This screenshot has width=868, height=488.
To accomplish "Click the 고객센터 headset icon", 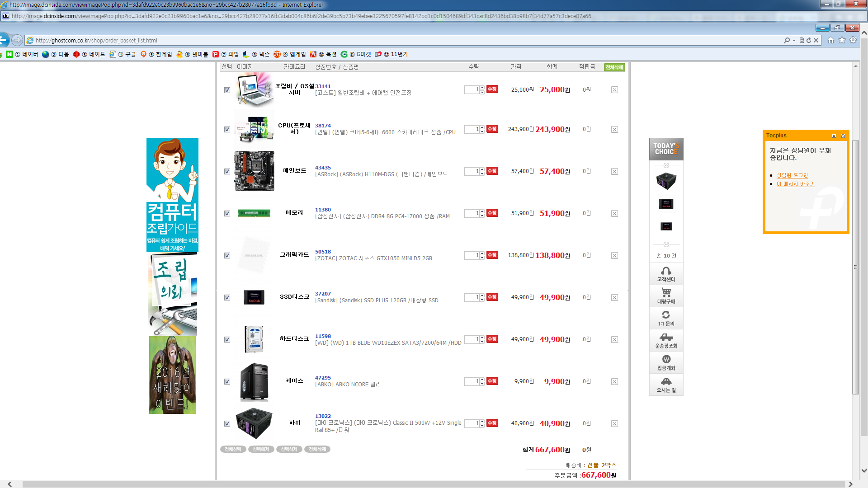I will (x=666, y=271).
